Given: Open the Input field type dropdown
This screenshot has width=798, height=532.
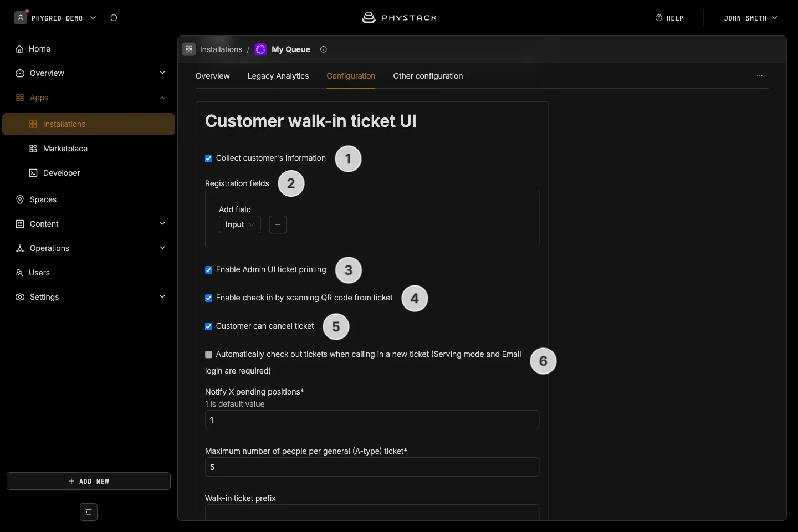Looking at the screenshot, I should pos(239,224).
